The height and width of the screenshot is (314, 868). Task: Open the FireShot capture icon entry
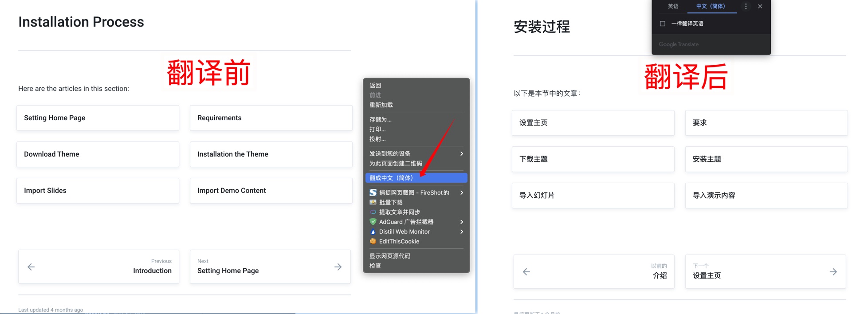tap(373, 192)
